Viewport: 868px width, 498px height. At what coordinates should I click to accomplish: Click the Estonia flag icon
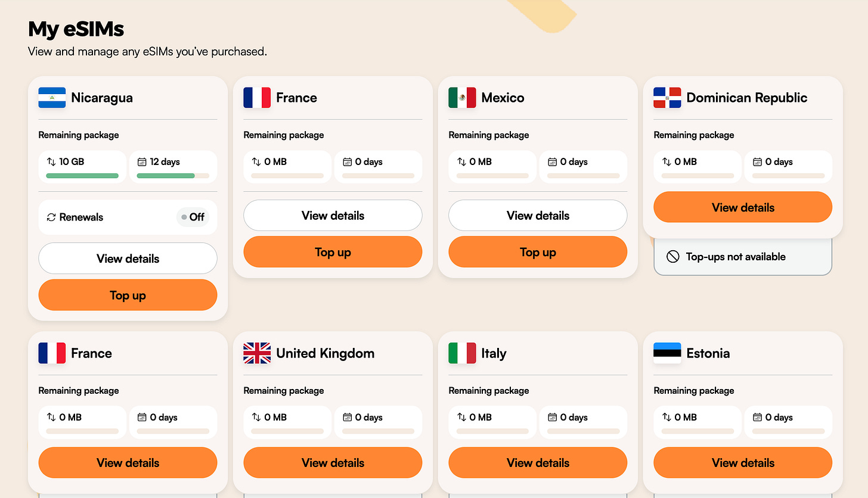[666, 353]
